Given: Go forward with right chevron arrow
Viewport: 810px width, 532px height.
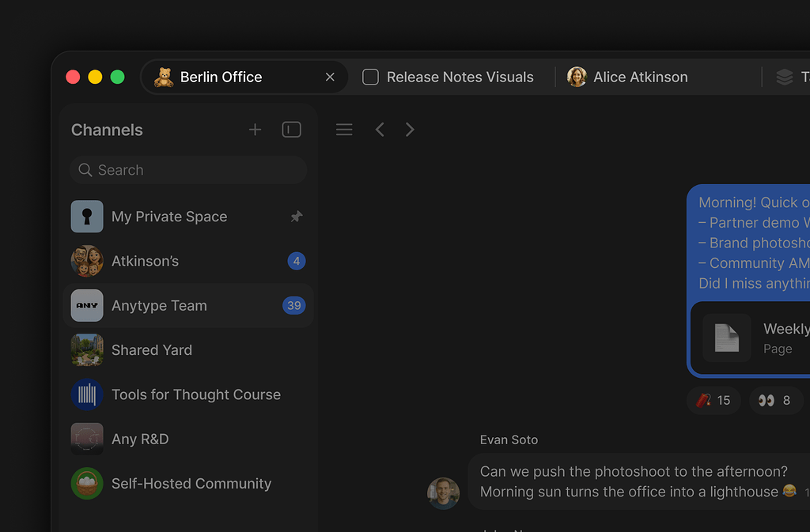Looking at the screenshot, I should pos(410,130).
